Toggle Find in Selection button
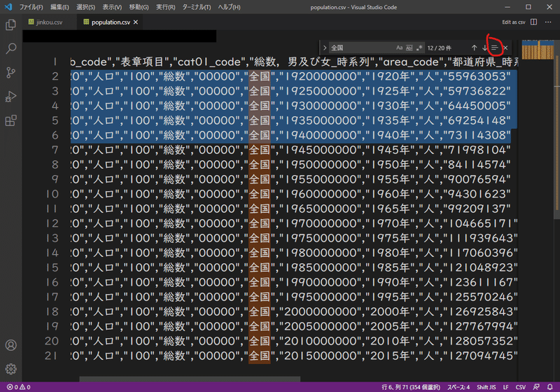The width and height of the screenshot is (560, 392). coord(495,48)
